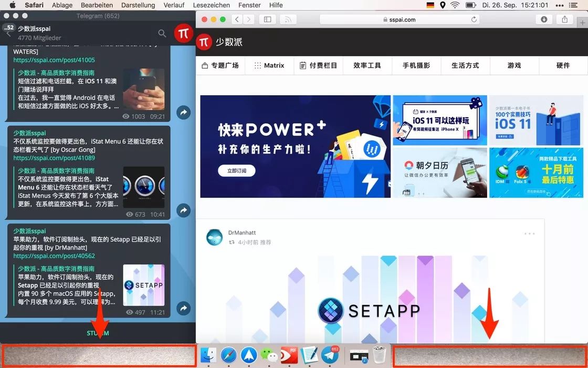Select the 生活方式 nav tab

465,65
